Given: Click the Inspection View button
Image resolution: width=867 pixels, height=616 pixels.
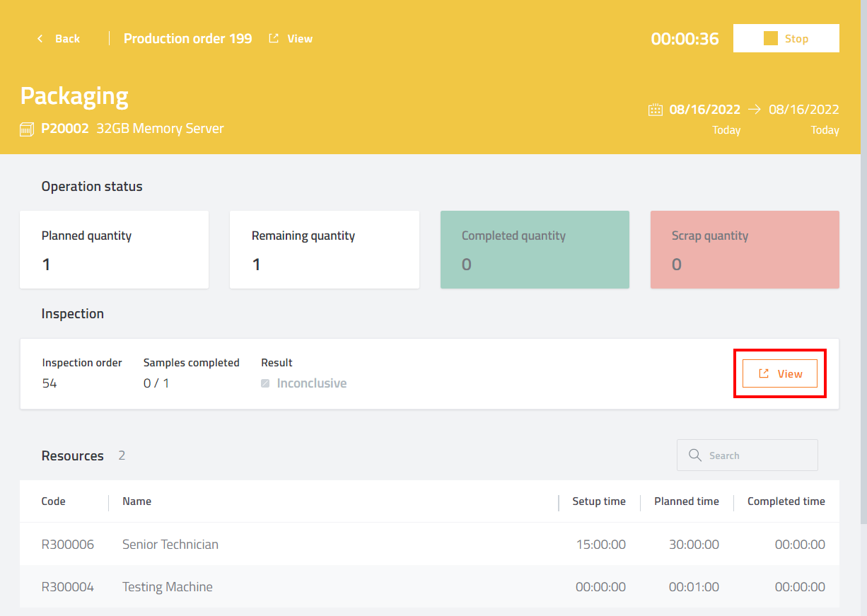Looking at the screenshot, I should tap(780, 373).
